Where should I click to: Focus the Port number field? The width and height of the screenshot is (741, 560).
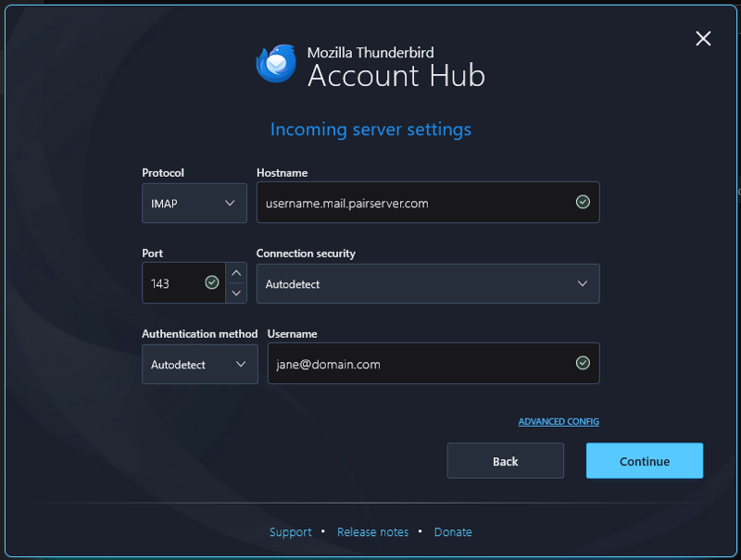coord(172,283)
